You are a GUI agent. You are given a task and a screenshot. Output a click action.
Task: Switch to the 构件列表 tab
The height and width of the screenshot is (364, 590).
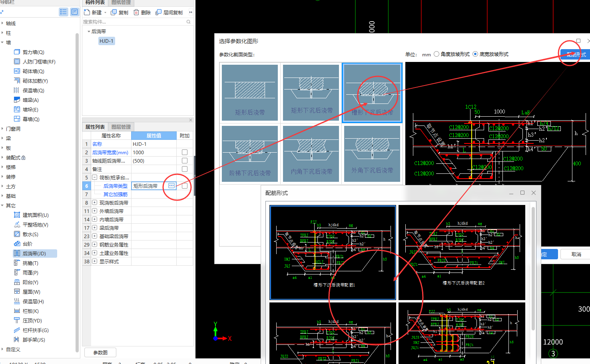[95, 2]
